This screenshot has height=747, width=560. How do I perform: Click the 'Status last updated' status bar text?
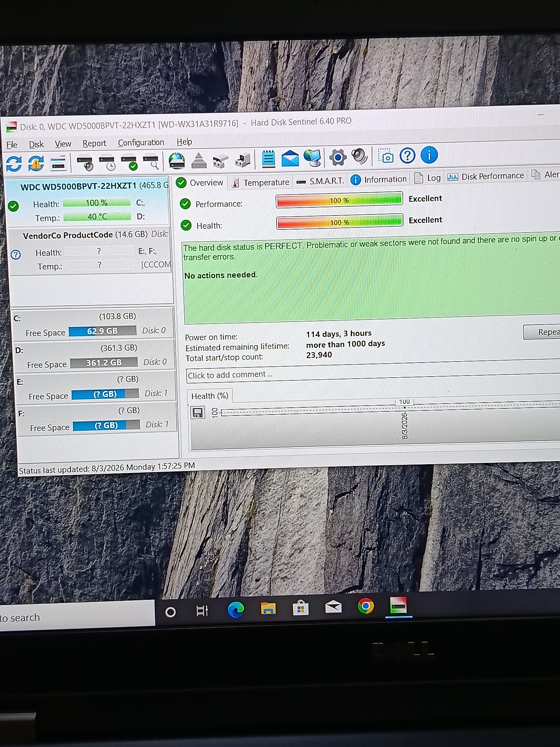107,468
